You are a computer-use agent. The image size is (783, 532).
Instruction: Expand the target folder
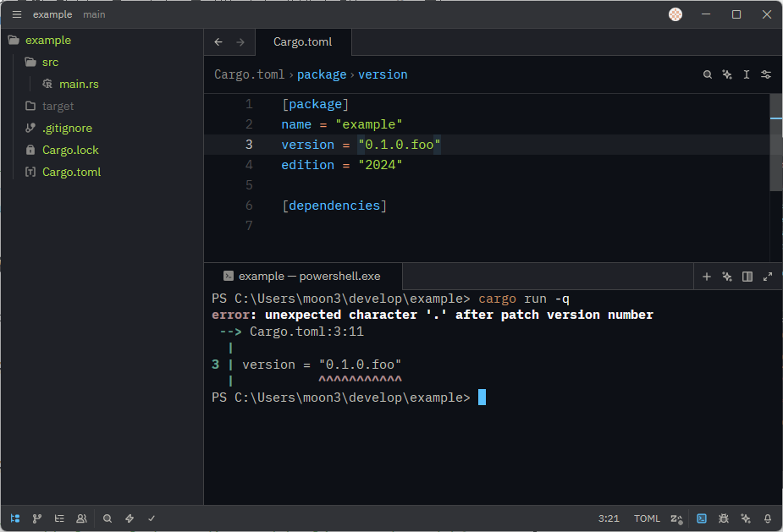(58, 106)
